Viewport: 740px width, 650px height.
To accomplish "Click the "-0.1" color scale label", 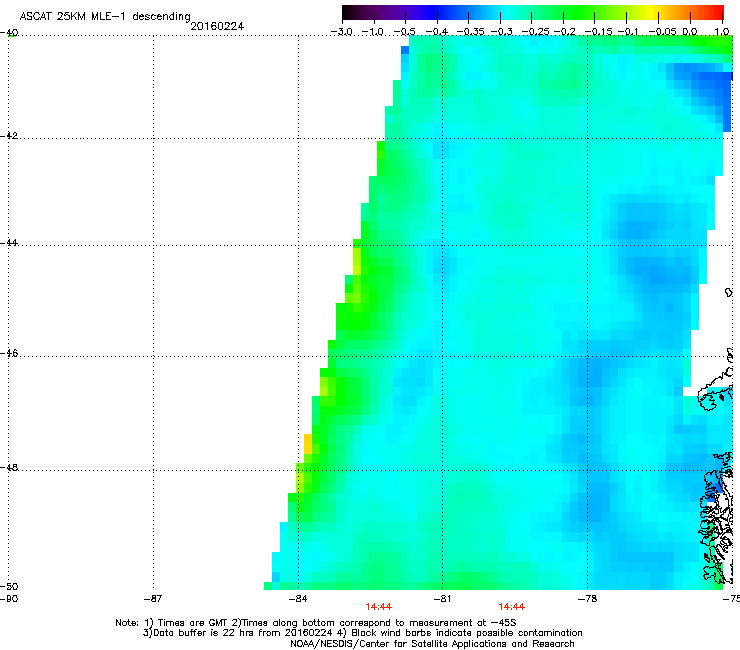I will 628,32.
